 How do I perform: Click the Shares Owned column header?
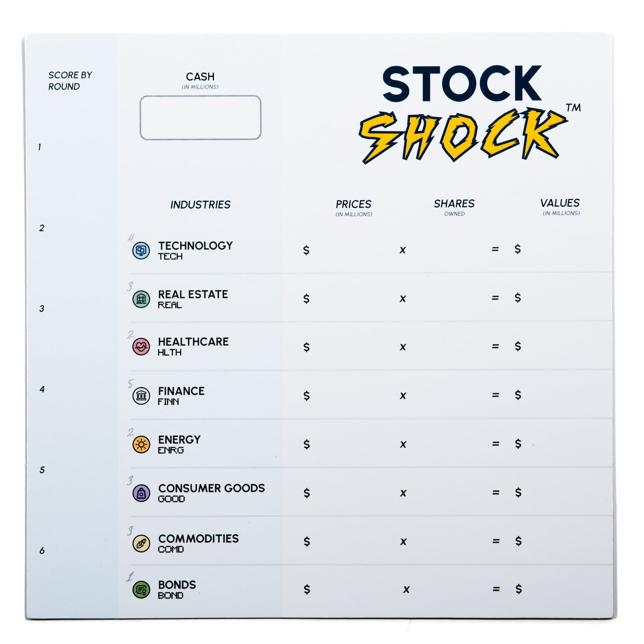tap(454, 204)
